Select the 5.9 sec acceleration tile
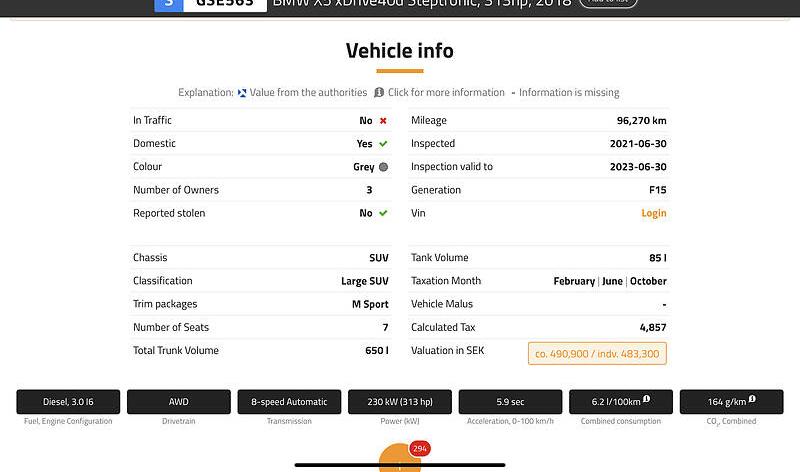 [x=510, y=402]
